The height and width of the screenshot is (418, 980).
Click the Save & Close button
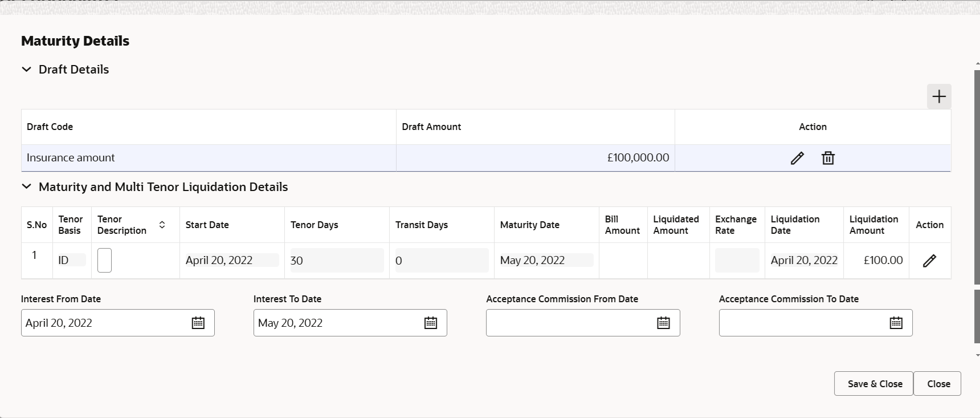coord(873,384)
